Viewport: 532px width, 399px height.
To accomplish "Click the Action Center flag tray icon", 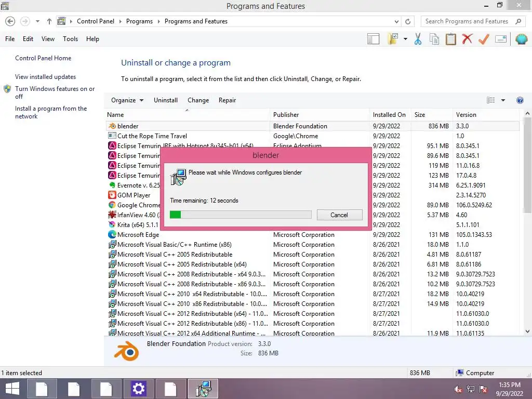I will (483, 389).
